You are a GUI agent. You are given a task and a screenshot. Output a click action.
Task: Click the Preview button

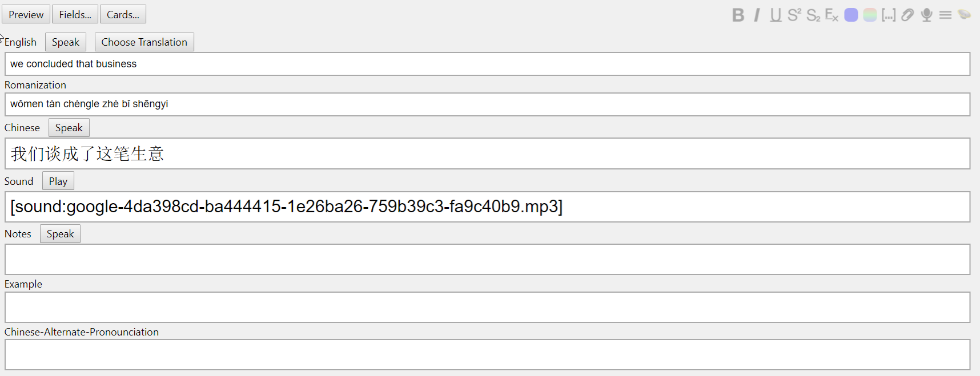(x=26, y=14)
